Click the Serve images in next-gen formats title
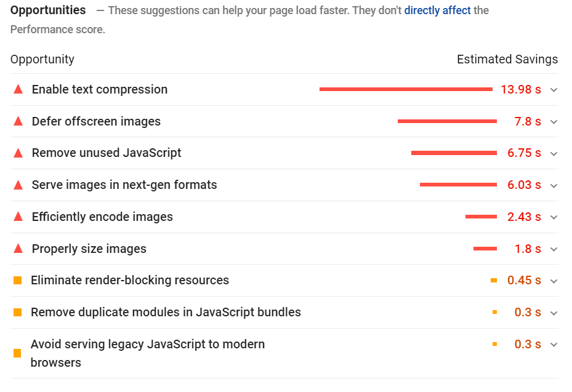572x392 pixels. point(124,185)
